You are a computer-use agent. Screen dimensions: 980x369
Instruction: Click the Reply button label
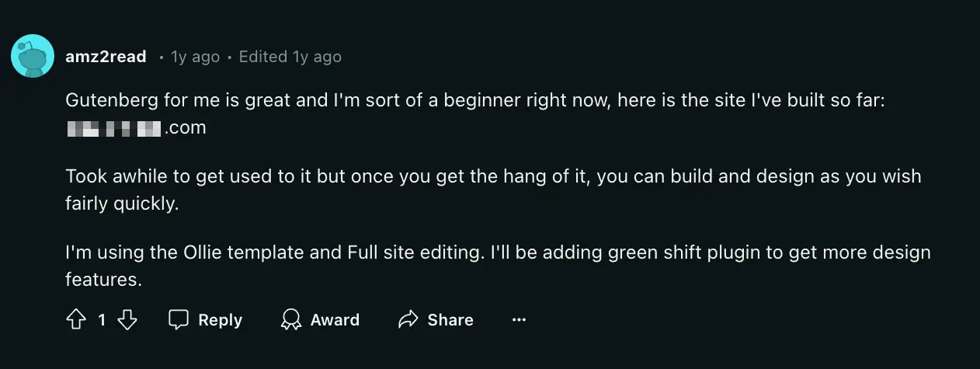tap(220, 320)
